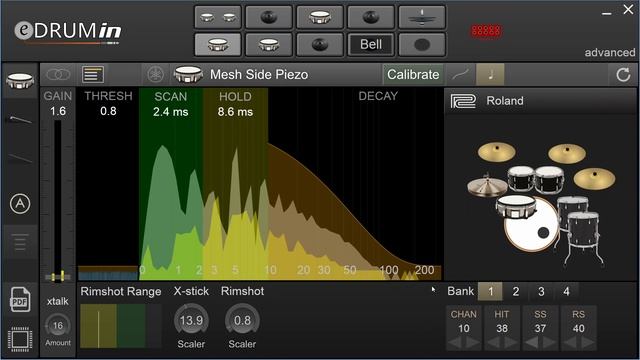This screenshot has width=640, height=360.
Task: Decrease the SS note with left arrow
Action: pos(531,343)
